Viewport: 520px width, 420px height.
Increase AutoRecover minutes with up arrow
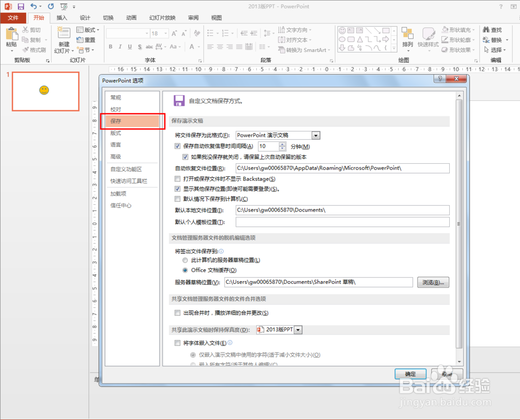pos(282,144)
